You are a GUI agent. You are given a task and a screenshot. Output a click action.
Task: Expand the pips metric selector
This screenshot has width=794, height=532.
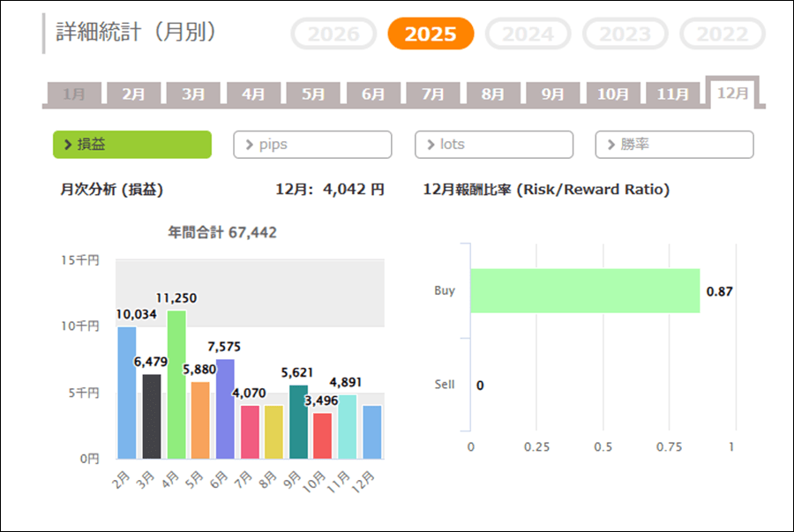pos(312,145)
